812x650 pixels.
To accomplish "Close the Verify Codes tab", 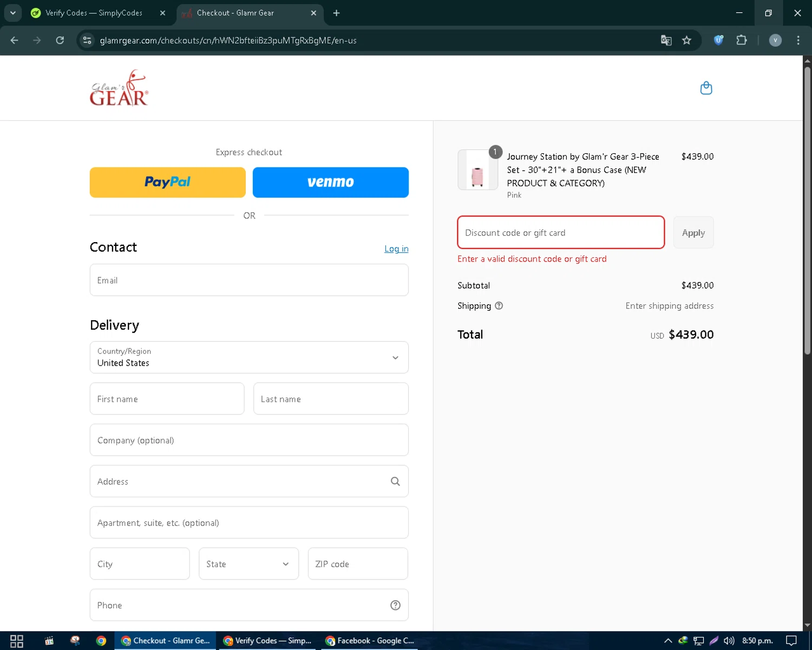I will point(162,13).
